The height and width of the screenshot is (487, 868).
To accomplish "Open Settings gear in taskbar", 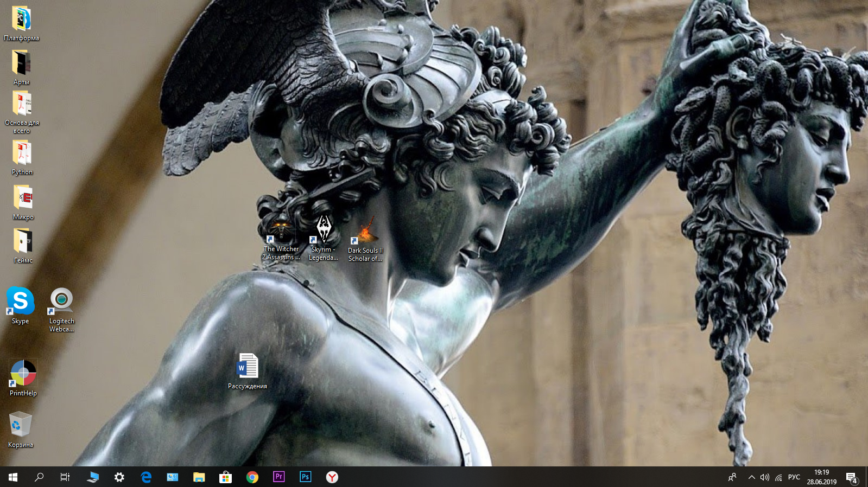I will tap(119, 477).
